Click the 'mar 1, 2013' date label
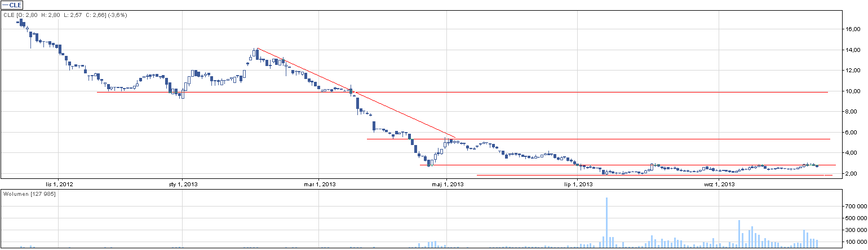 click(x=320, y=184)
